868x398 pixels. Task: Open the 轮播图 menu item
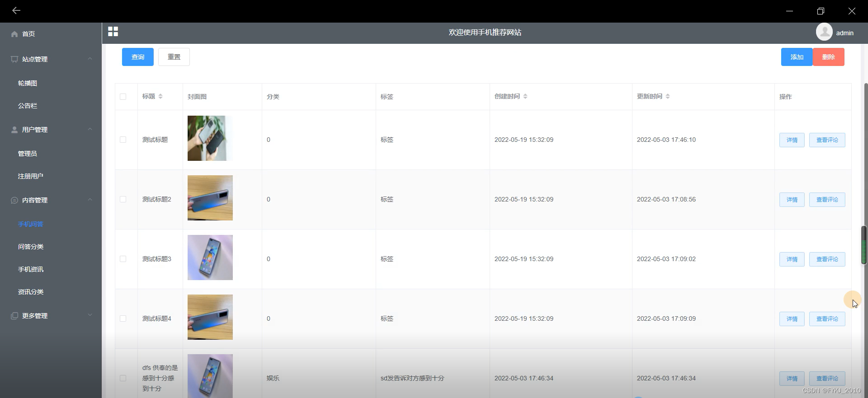(x=51, y=83)
